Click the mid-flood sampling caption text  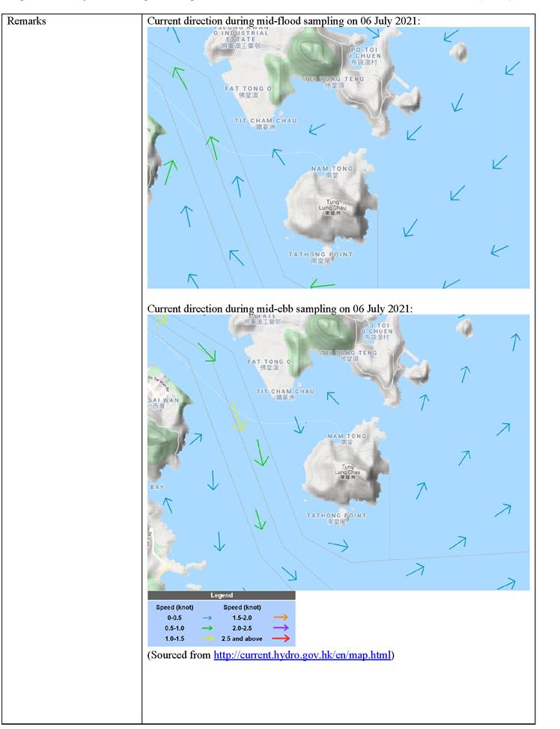coord(284,21)
